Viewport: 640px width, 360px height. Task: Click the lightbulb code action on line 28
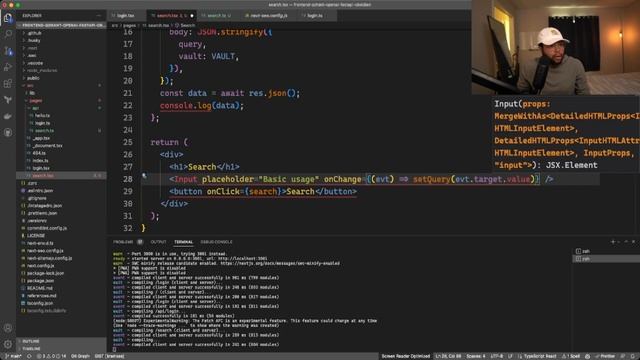pos(144,176)
